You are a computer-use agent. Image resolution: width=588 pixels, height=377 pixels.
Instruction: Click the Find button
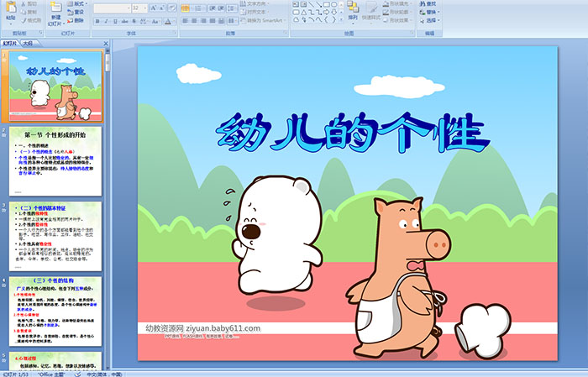428,3
